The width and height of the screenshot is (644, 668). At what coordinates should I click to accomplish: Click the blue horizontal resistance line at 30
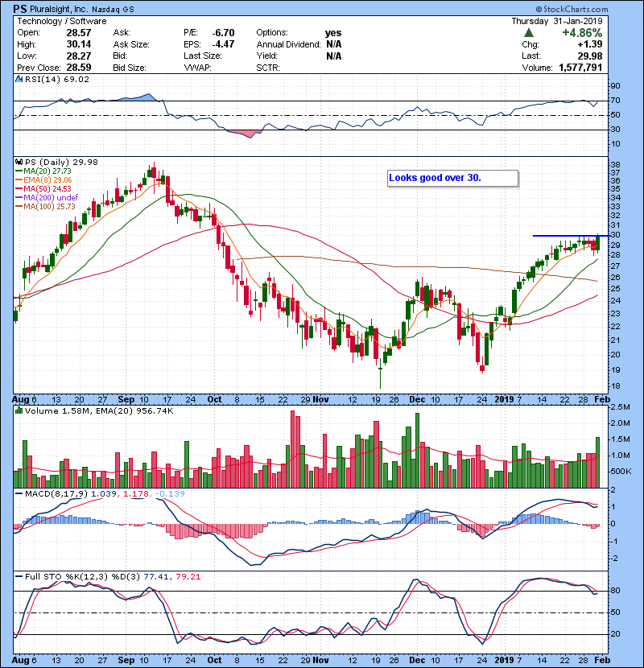coord(571,236)
